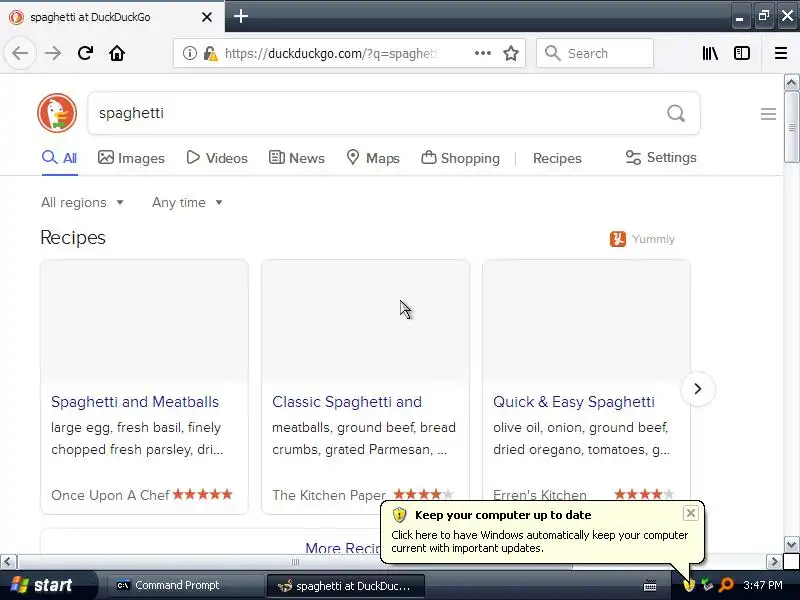This screenshot has height=600, width=800.
Task: Expand the Any time filter
Action: pos(187,203)
